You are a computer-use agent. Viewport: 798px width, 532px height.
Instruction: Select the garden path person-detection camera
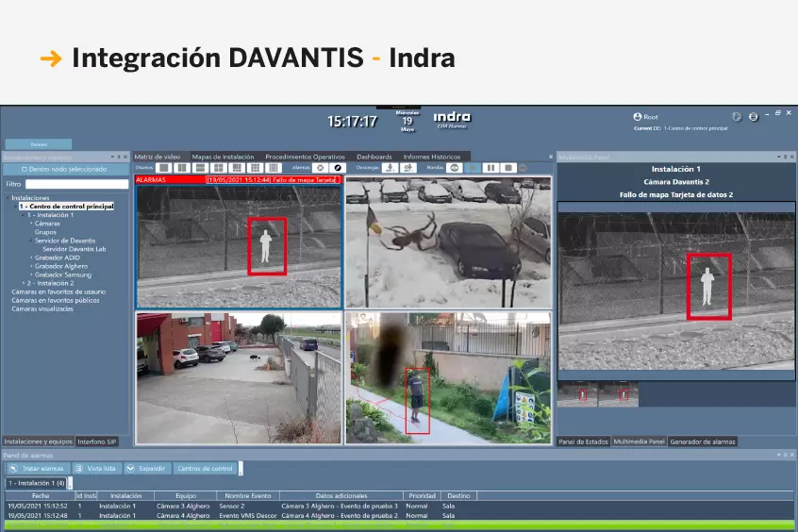[x=448, y=378]
